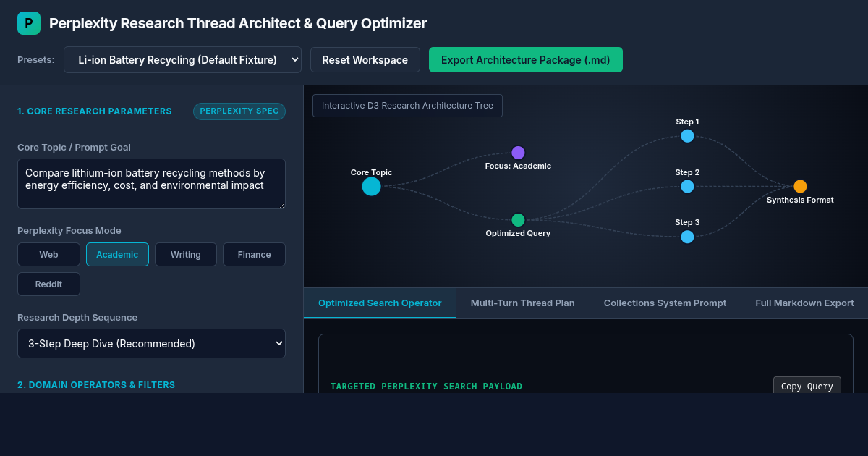Set focus mode to Finance

coord(254,255)
